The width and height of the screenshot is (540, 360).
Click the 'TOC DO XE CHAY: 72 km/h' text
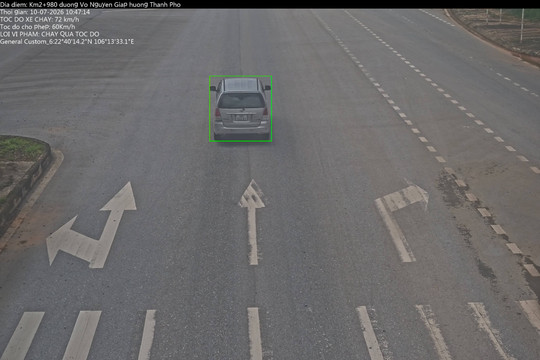coord(40,19)
